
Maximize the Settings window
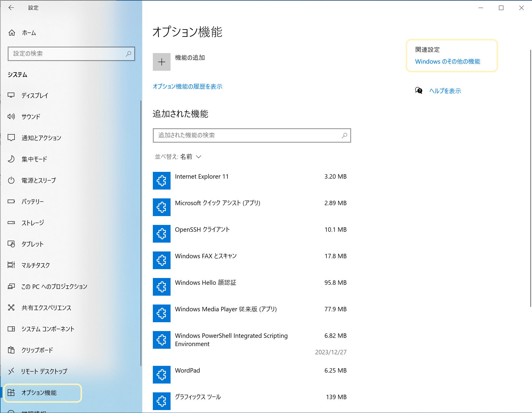tap(501, 8)
